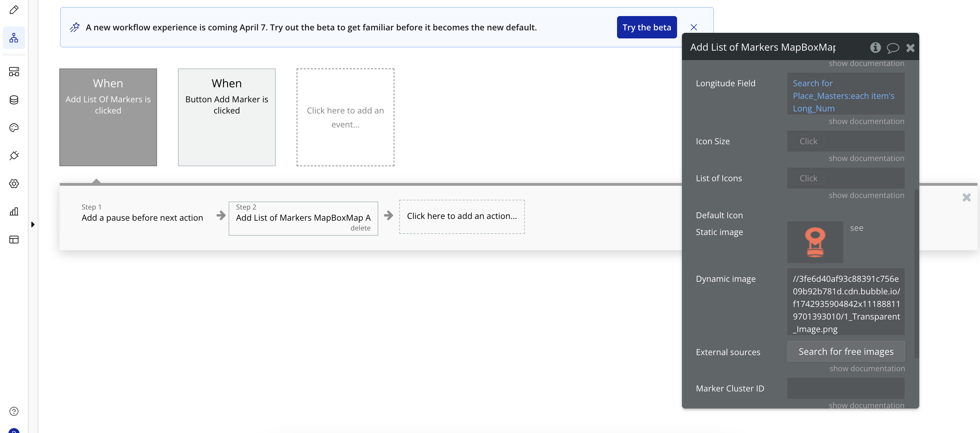This screenshot has width=980, height=433.
Task: Click the Try the beta button
Action: 647,27
